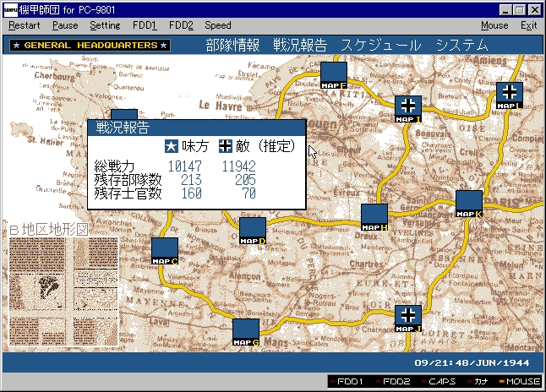Image resolution: width=546 pixels, height=392 pixels.
Task: Open the Speed dropdown menu
Action: click(217, 25)
